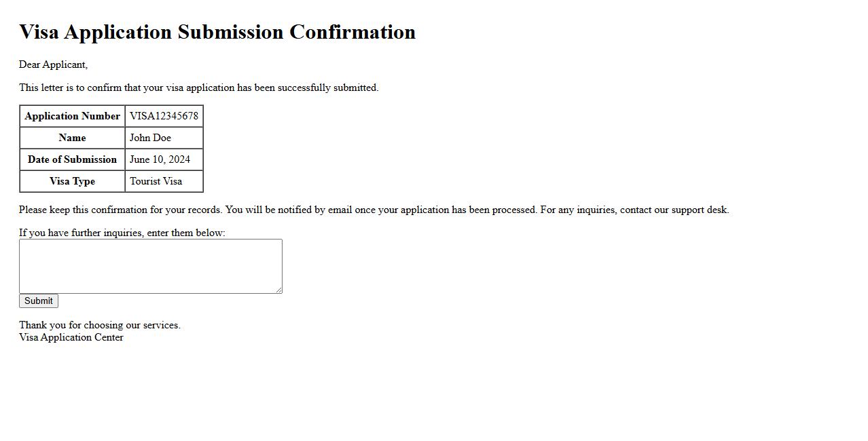The height and width of the screenshot is (441, 868).
Task: Click the Visa Application Submission Confirmation heading
Action: pyautogui.click(x=217, y=32)
